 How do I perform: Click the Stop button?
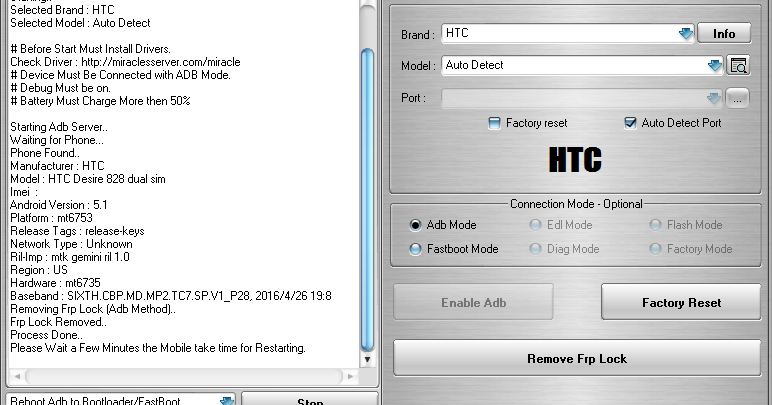[310, 400]
